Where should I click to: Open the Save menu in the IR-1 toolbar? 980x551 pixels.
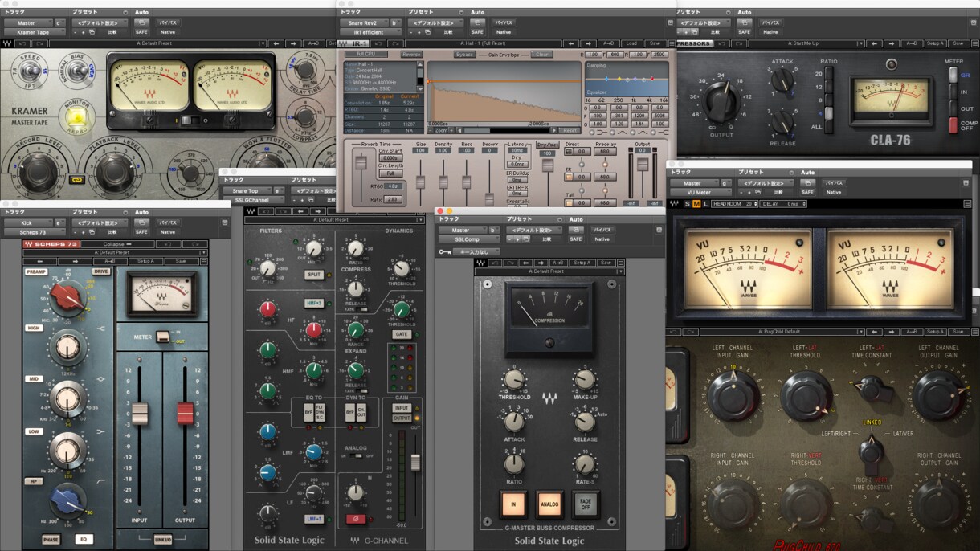tap(655, 43)
